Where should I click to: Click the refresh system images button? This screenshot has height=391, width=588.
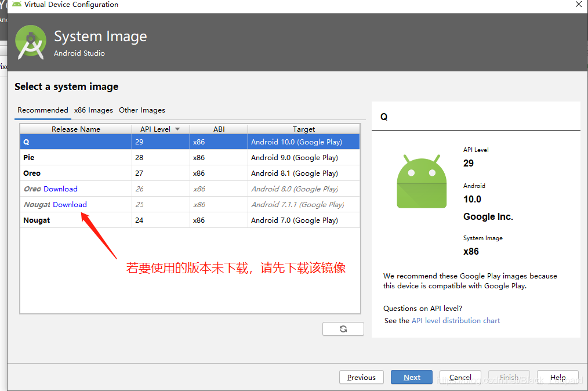[343, 329]
